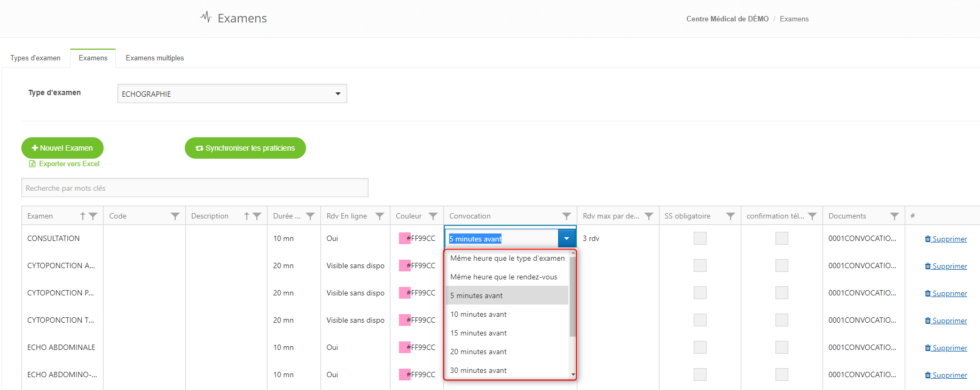Click filter funnel in Couleur column
The image size is (980, 390).
click(433, 216)
